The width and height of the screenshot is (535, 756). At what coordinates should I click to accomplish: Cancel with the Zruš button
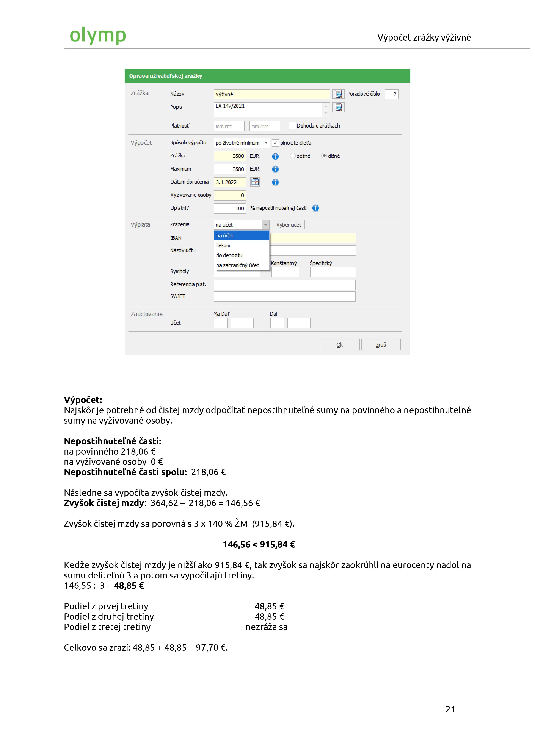pyautogui.click(x=381, y=345)
